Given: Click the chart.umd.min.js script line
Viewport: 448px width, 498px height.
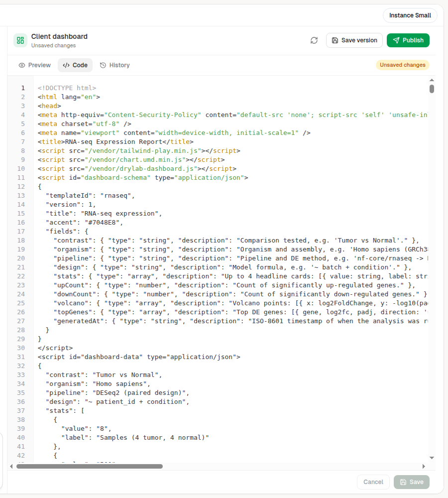Looking at the screenshot, I should (x=131, y=159).
